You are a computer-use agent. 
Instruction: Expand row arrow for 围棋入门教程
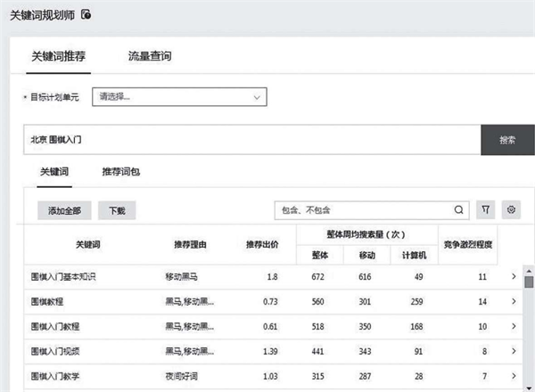(513, 327)
